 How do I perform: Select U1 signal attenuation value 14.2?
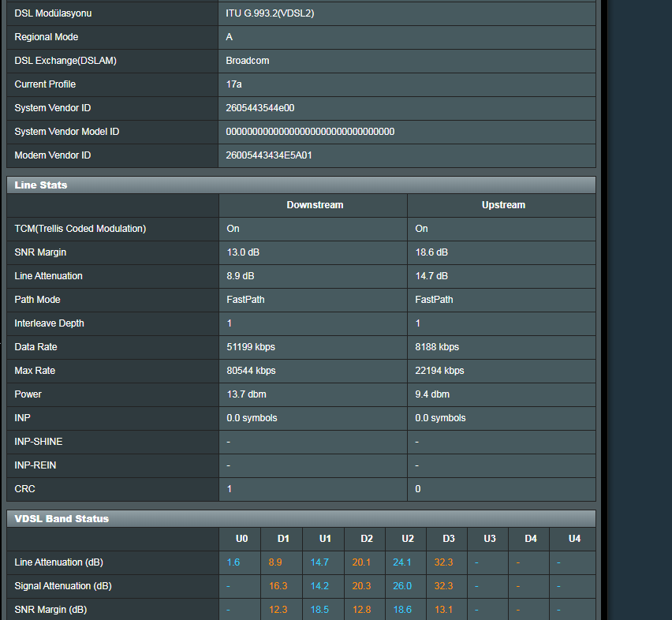[x=319, y=586]
